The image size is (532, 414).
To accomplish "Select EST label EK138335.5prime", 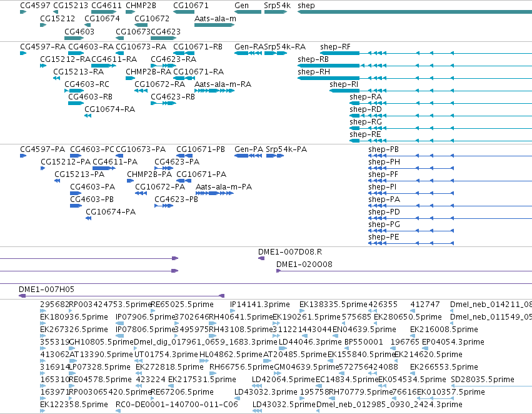I will (x=334, y=305).
